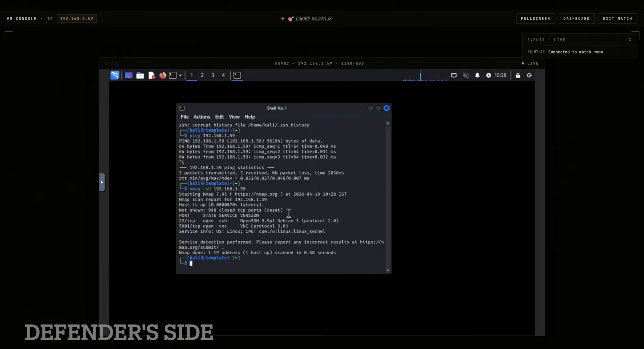Click the notifications bell icon
This screenshot has width=644, height=349.
point(477,75)
